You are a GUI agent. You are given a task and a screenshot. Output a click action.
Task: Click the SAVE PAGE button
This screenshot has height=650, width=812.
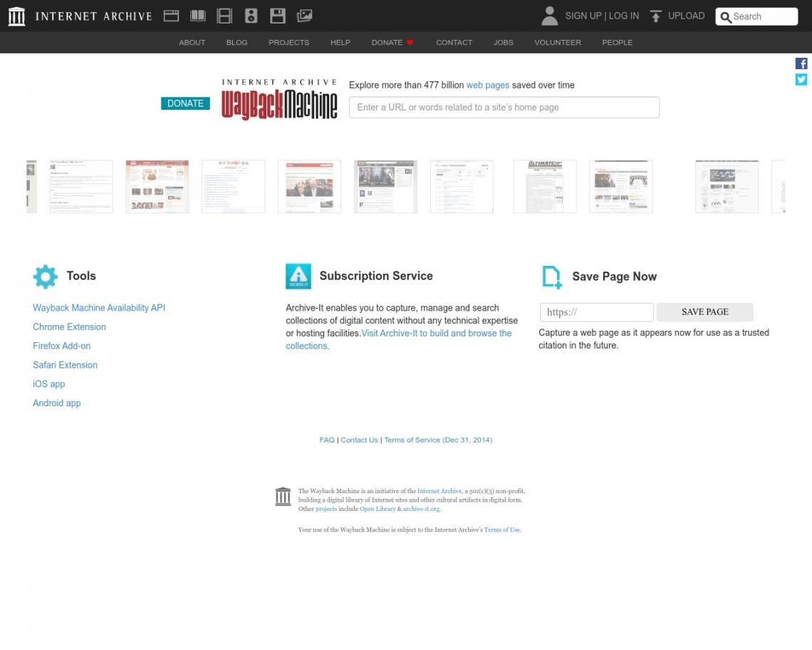tap(705, 312)
